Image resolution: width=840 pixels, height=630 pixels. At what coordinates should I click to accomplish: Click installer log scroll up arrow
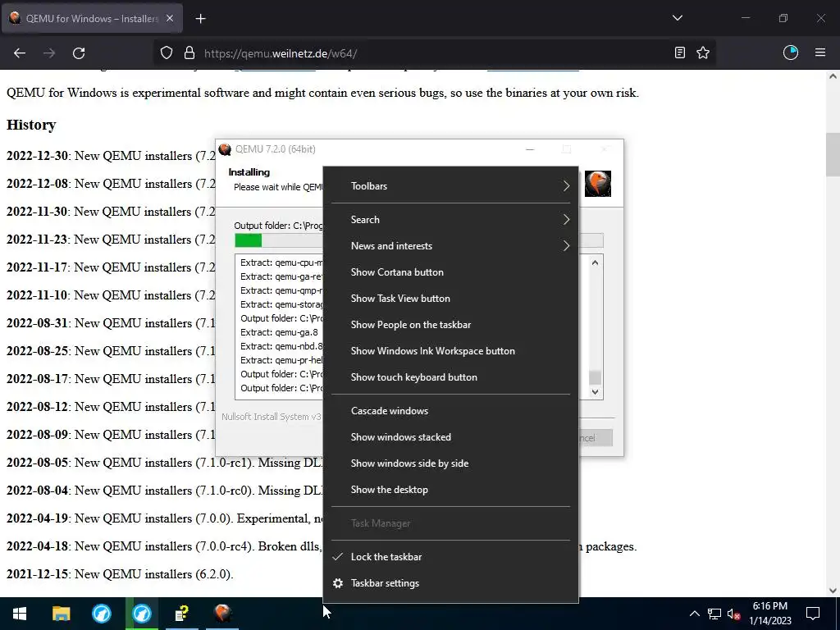tap(596, 262)
